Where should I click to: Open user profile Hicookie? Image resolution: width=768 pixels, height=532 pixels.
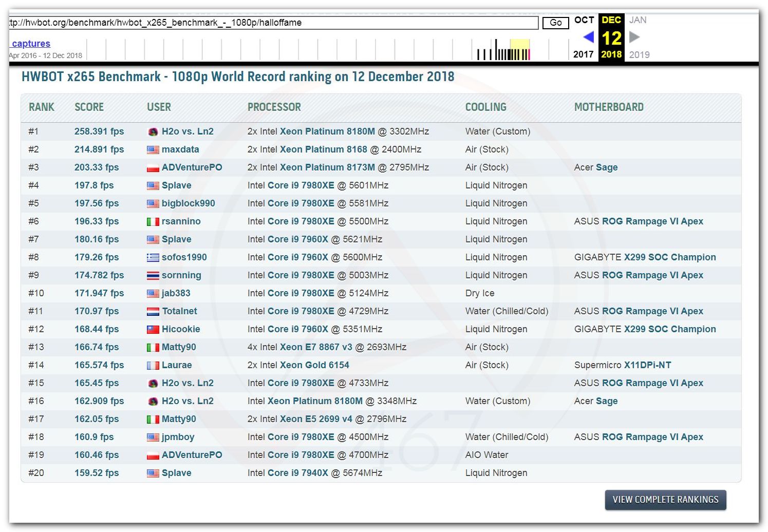(x=181, y=329)
